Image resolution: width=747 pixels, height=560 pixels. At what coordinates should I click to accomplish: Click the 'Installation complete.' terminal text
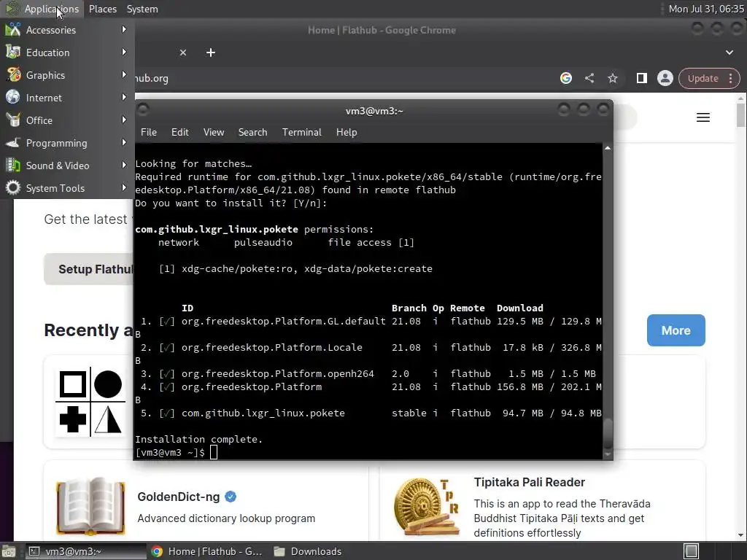[198, 439]
